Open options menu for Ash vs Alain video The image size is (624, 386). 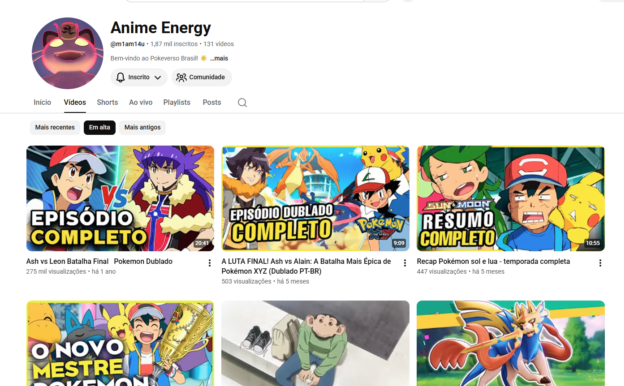tap(405, 263)
